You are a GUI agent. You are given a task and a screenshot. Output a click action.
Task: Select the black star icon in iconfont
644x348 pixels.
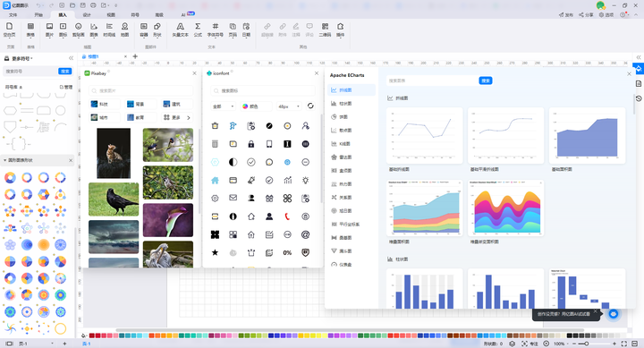(215, 252)
